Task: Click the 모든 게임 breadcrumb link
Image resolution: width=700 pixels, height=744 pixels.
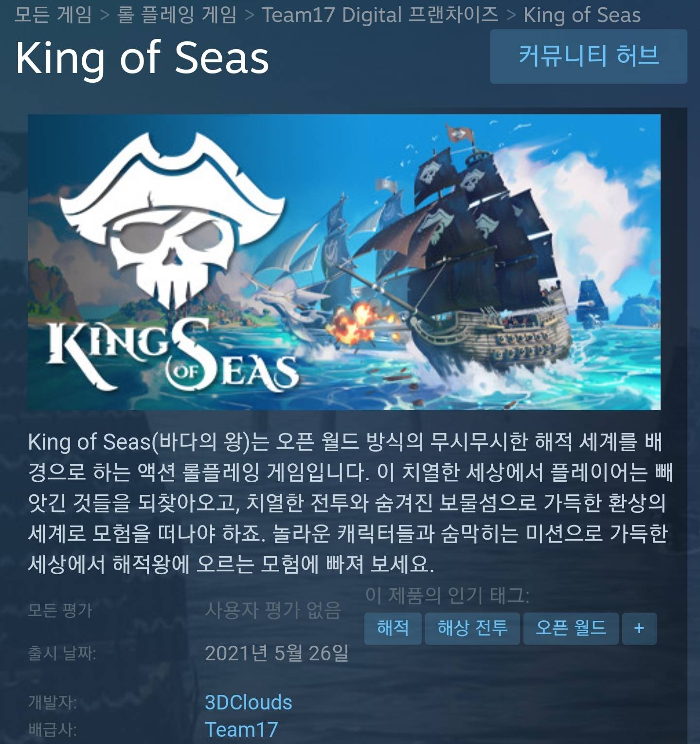Action: pos(53,14)
